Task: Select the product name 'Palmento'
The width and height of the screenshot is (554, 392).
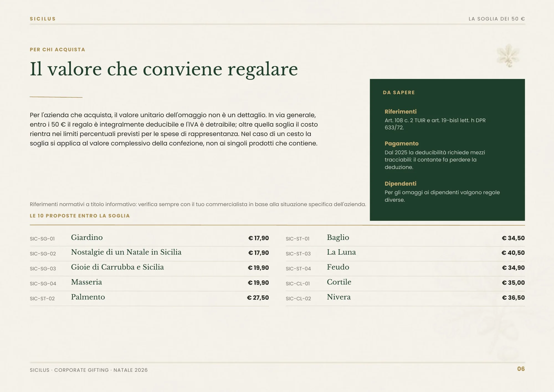Action: 88,297
